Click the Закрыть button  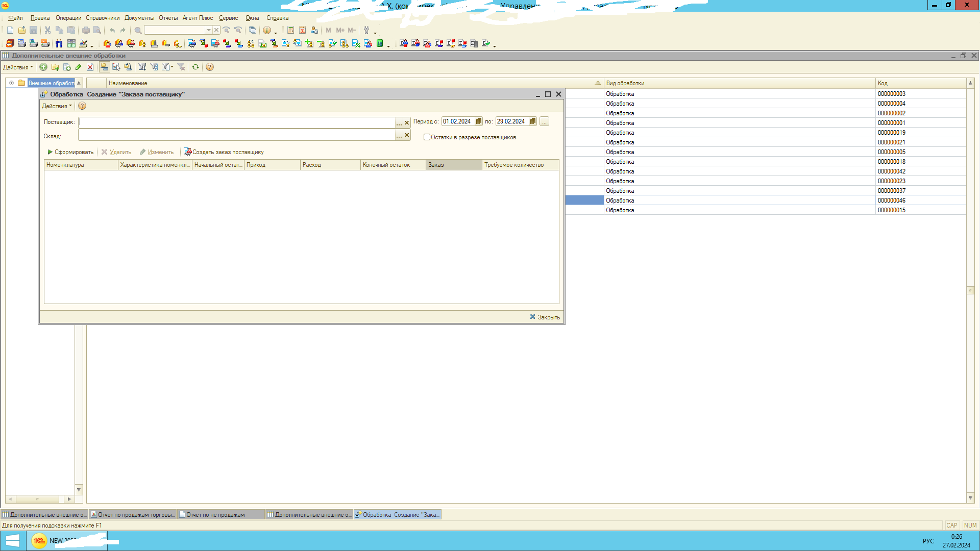pos(545,317)
